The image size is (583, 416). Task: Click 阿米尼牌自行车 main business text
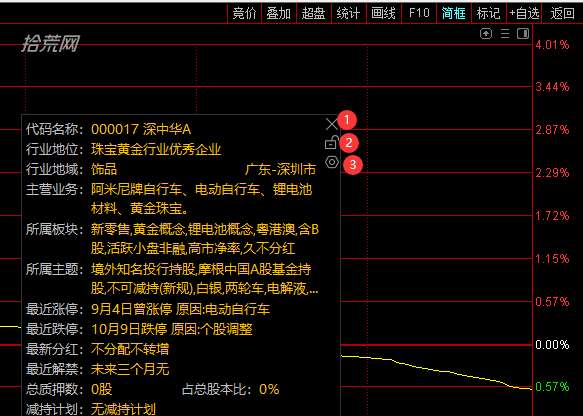click(136, 190)
